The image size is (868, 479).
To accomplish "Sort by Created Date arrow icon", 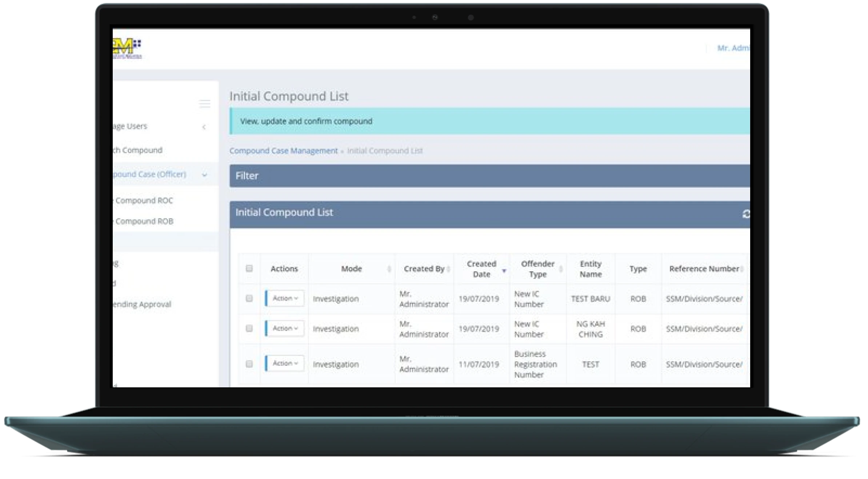I will click(x=504, y=271).
